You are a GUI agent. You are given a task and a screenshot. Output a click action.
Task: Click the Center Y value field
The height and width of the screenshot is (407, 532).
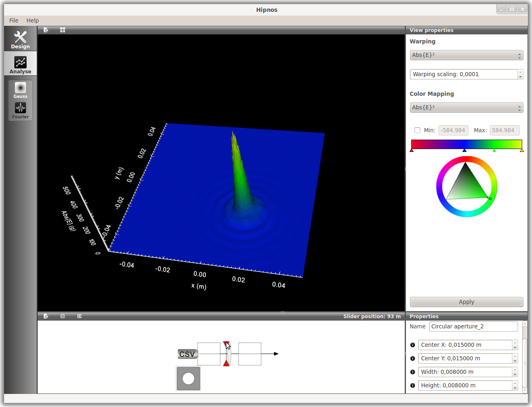coord(465,359)
